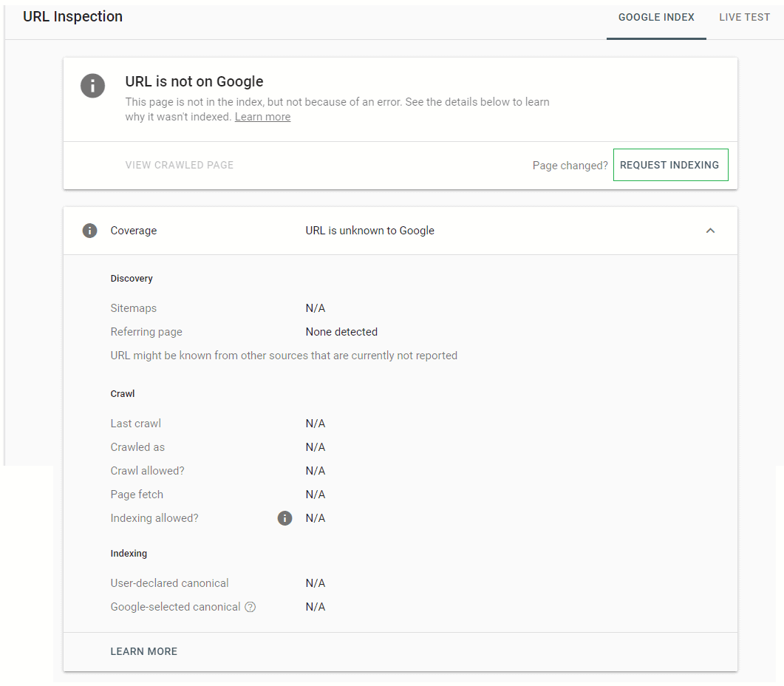Click the Sitemaps row label

[134, 308]
